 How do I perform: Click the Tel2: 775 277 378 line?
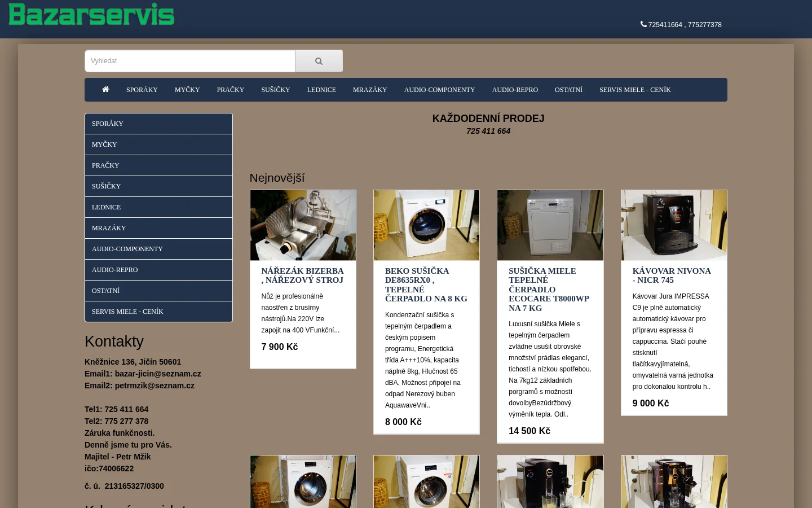point(117,421)
